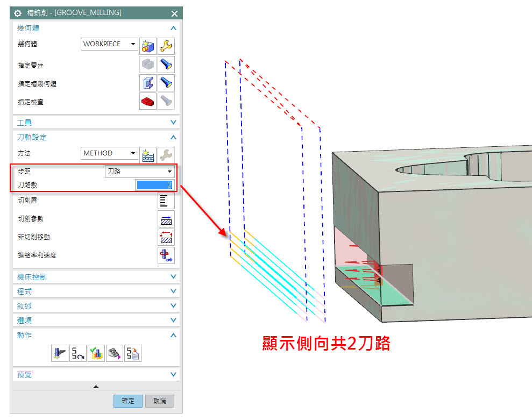Click the 指定檢查 select check geometry icon
The image size is (532, 420).
148,101
